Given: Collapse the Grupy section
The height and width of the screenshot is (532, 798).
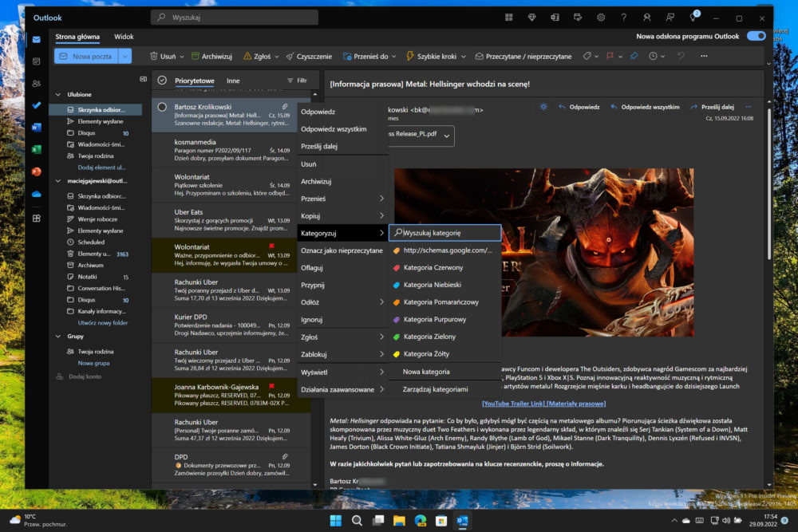Looking at the screenshot, I should (x=58, y=336).
